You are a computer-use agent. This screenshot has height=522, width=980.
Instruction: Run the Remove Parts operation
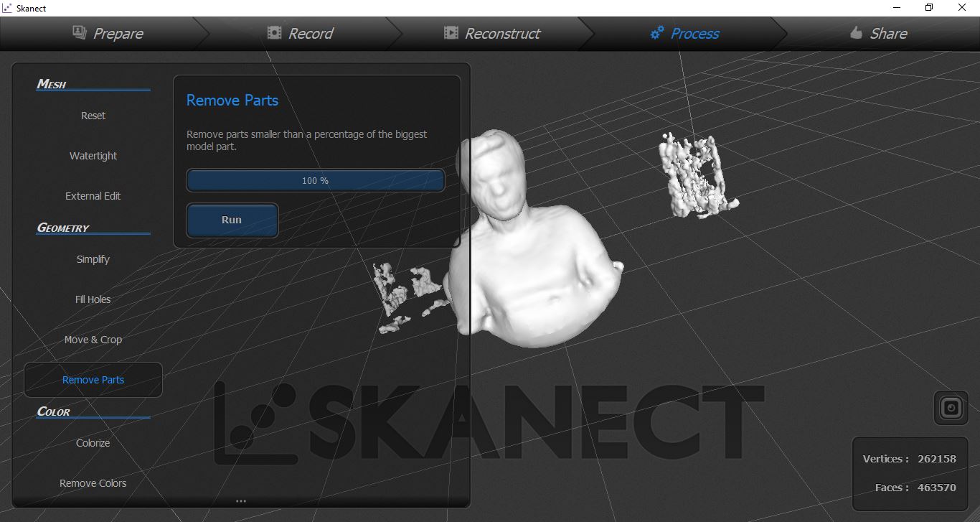[232, 220]
